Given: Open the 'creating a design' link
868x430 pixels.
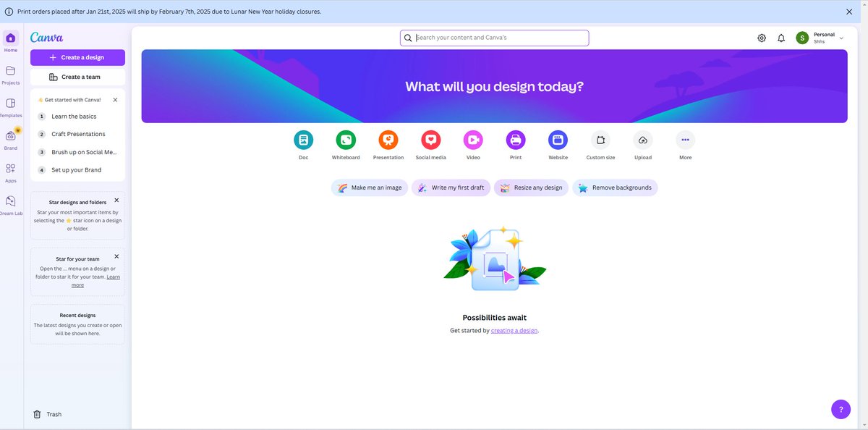Looking at the screenshot, I should tap(514, 330).
